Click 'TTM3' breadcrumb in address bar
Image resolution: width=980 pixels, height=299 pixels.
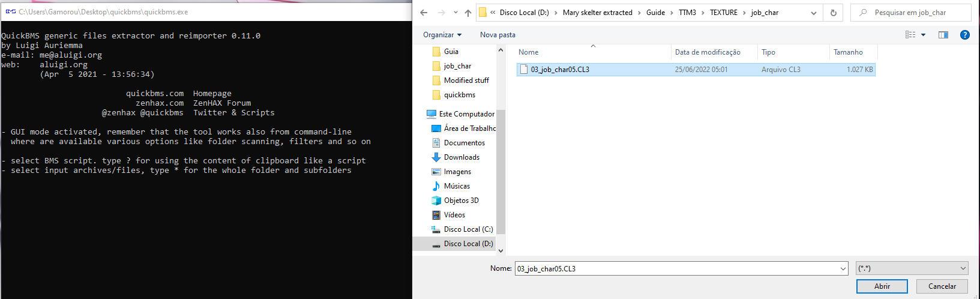[x=687, y=13]
